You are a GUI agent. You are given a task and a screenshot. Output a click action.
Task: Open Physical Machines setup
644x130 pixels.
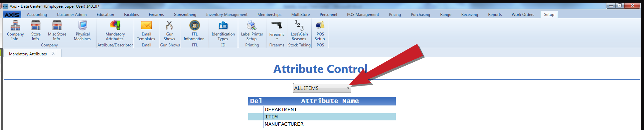[x=82, y=31]
